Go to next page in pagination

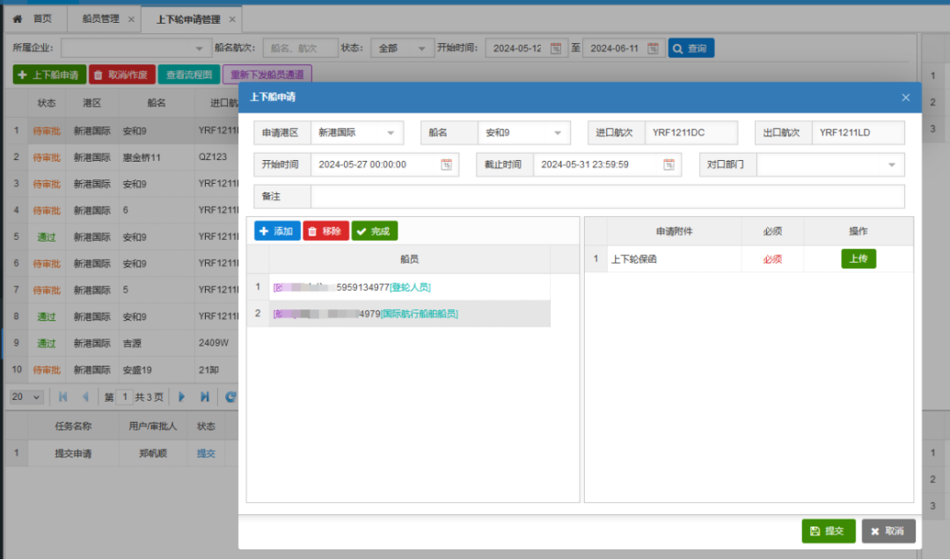click(182, 396)
